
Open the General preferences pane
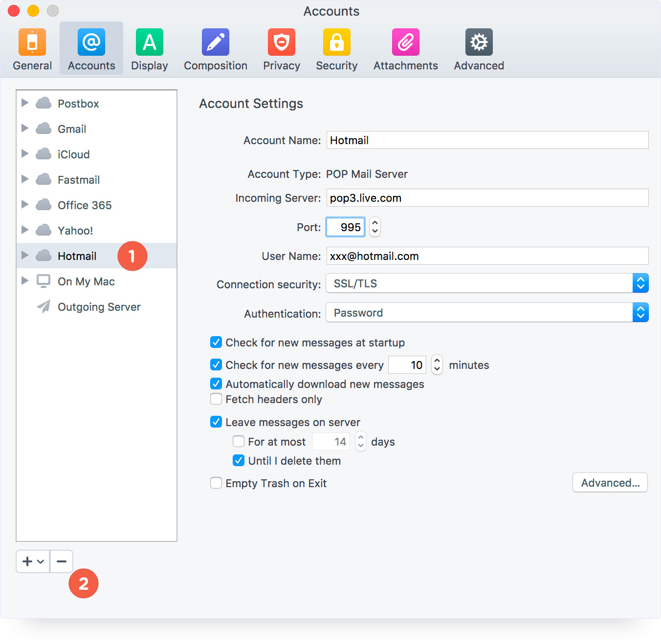pyautogui.click(x=32, y=49)
